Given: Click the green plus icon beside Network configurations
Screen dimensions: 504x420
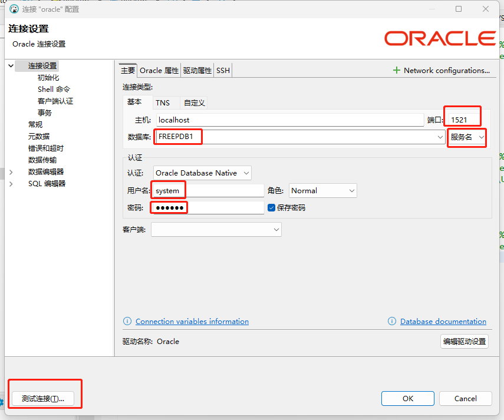Looking at the screenshot, I should pos(397,70).
